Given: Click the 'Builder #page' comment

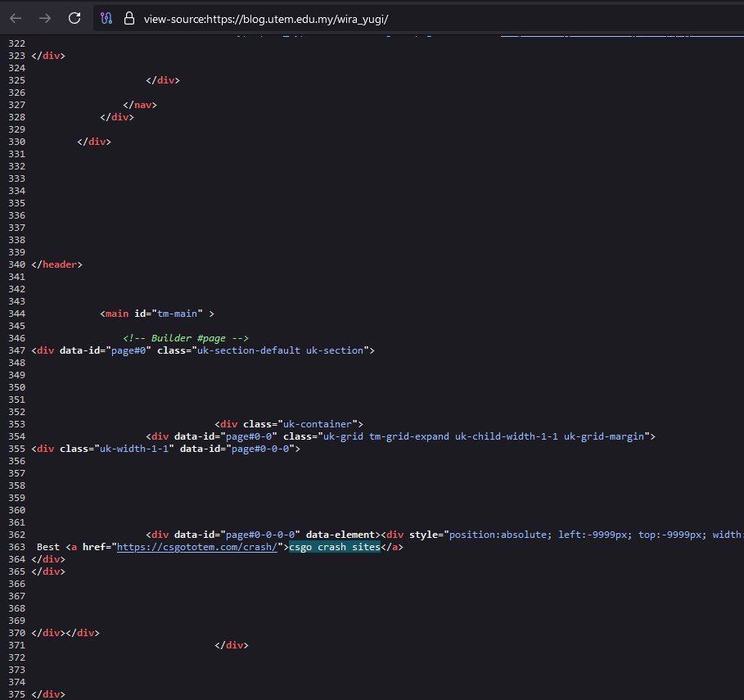Looking at the screenshot, I should (x=186, y=338).
